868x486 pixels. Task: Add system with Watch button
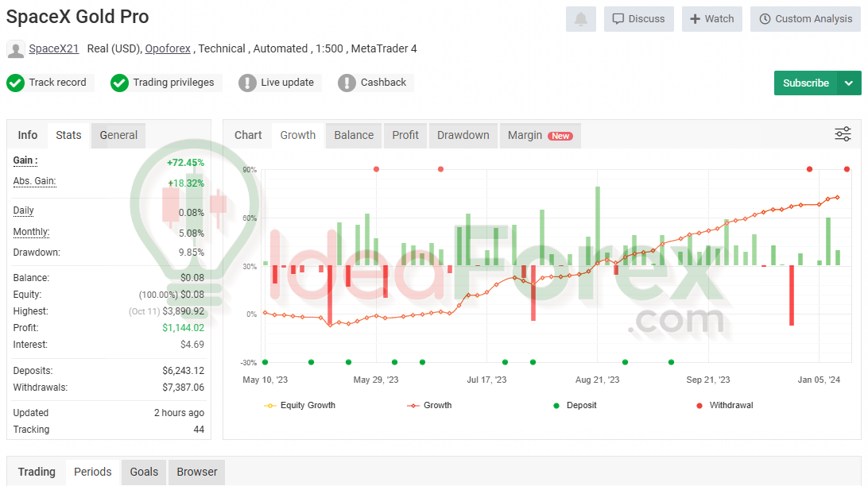(x=712, y=19)
